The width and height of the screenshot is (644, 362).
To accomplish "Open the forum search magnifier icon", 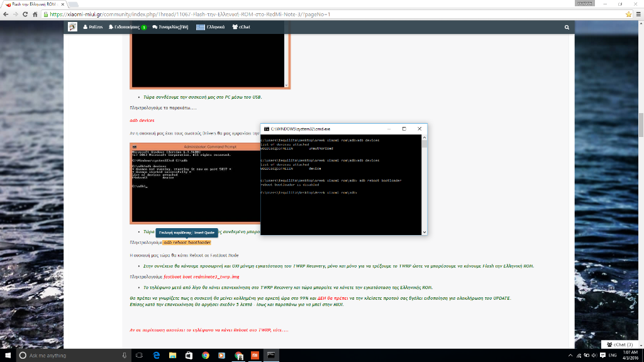I will 567,28.
